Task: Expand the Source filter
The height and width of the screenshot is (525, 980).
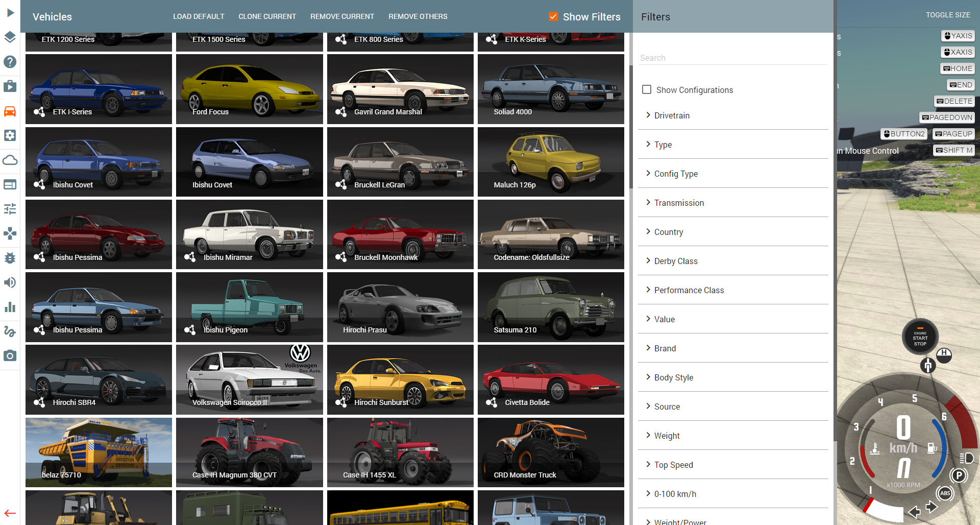Action: [x=733, y=407]
